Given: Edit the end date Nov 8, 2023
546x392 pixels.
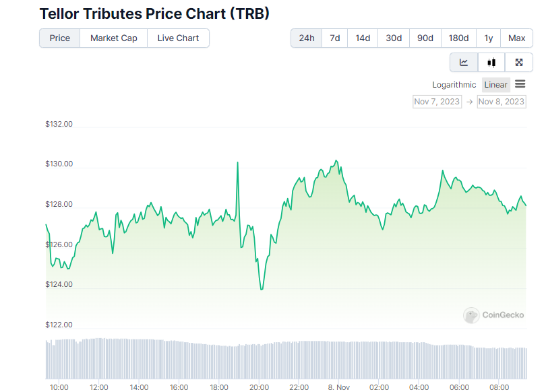Looking at the screenshot, I should 501,102.
